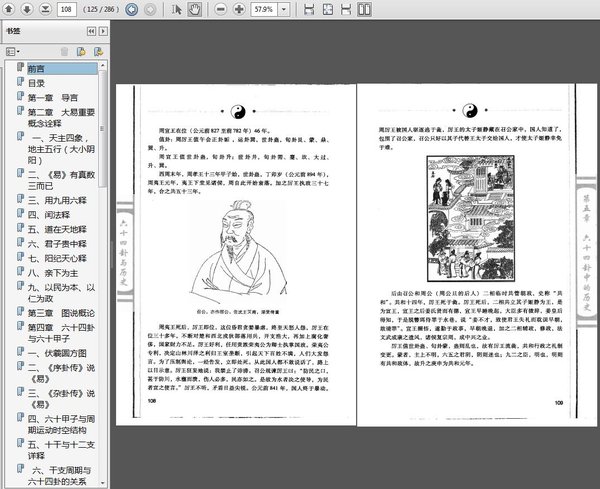Open the bookmarks options menu
The height and width of the screenshot is (489, 600).
point(13,51)
